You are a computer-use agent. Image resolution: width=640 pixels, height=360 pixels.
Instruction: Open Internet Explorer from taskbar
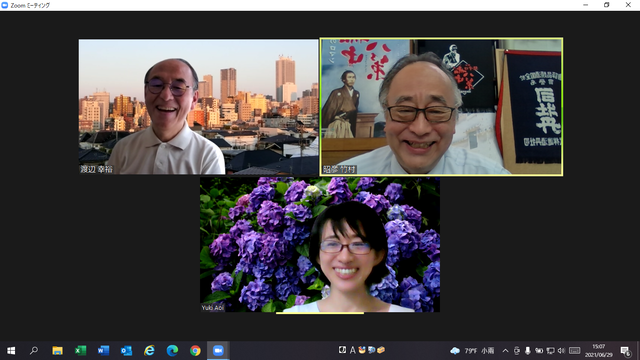click(149, 351)
